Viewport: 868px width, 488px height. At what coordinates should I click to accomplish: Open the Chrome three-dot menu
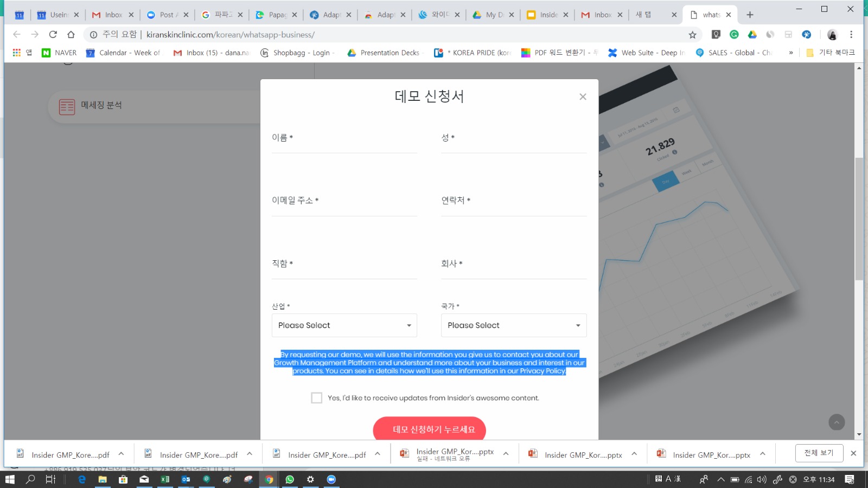(x=851, y=35)
